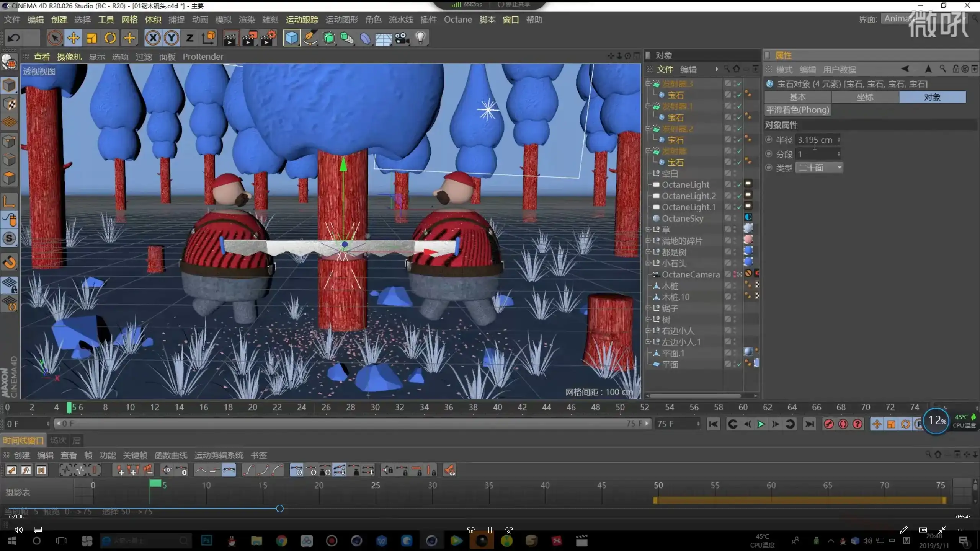Click the light bulb icon

pyautogui.click(x=420, y=38)
